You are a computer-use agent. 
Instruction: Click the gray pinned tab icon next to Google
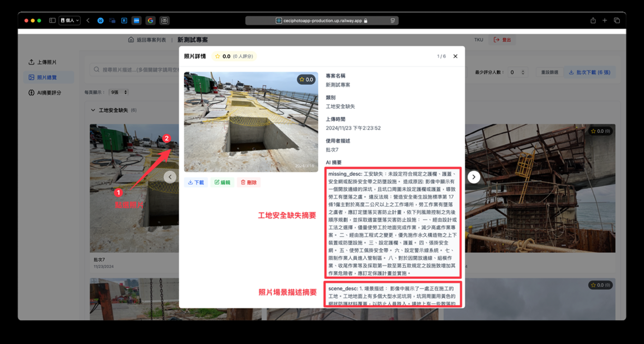point(164,21)
